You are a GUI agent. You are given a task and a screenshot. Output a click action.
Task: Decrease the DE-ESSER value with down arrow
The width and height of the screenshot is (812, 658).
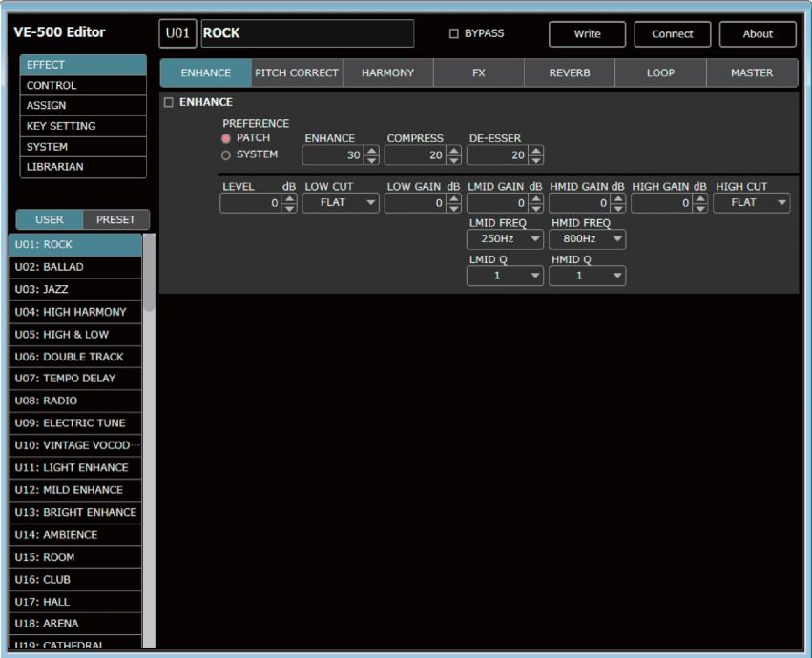pos(536,160)
